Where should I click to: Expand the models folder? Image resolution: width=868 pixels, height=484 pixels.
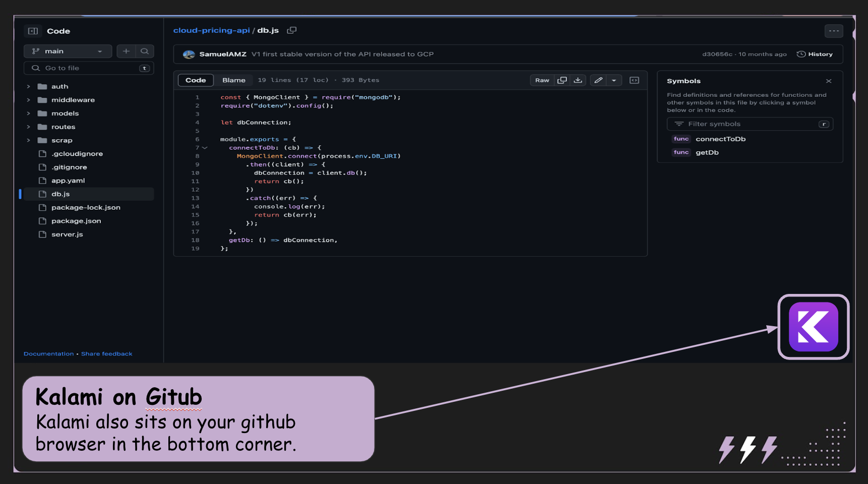pos(29,113)
